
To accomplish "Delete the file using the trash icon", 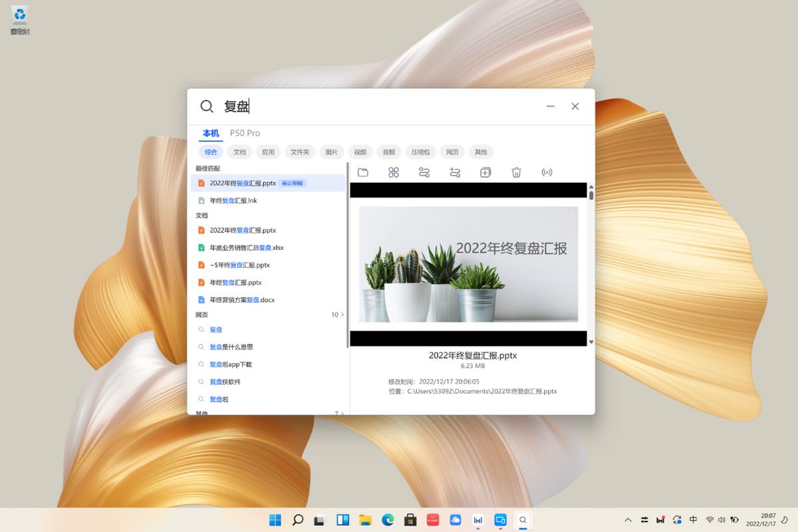I will (x=516, y=172).
